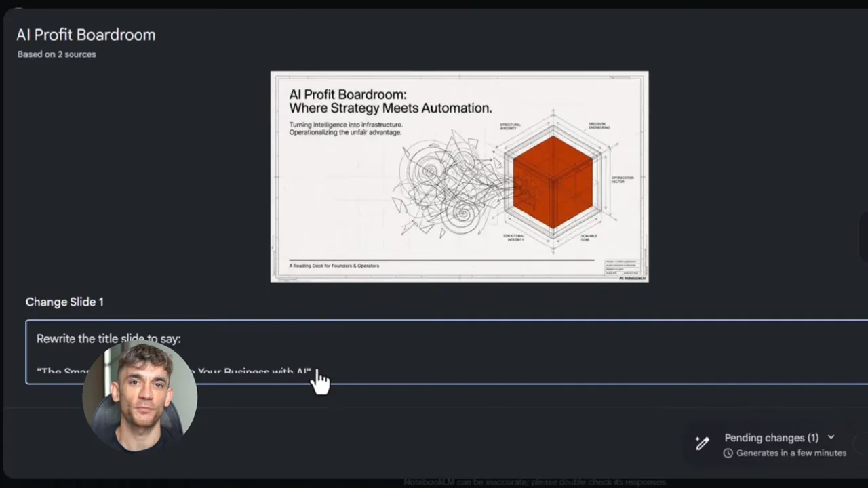Click the 'Generates in a few minutes' text
This screenshot has height=488, width=868.
pyautogui.click(x=791, y=453)
